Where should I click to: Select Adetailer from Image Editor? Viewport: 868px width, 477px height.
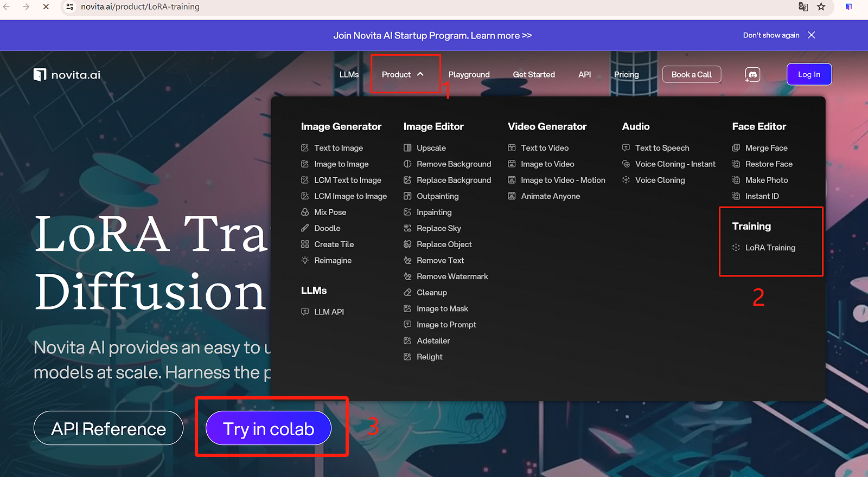433,341
